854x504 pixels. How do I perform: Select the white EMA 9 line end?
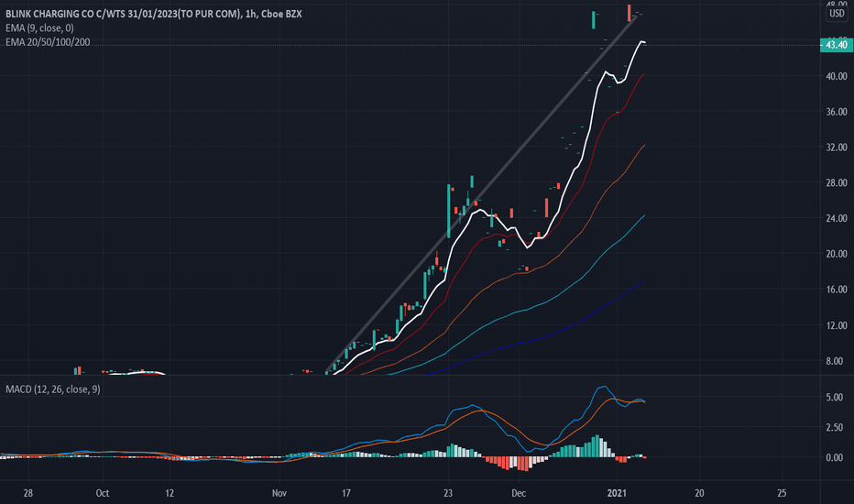pos(643,42)
